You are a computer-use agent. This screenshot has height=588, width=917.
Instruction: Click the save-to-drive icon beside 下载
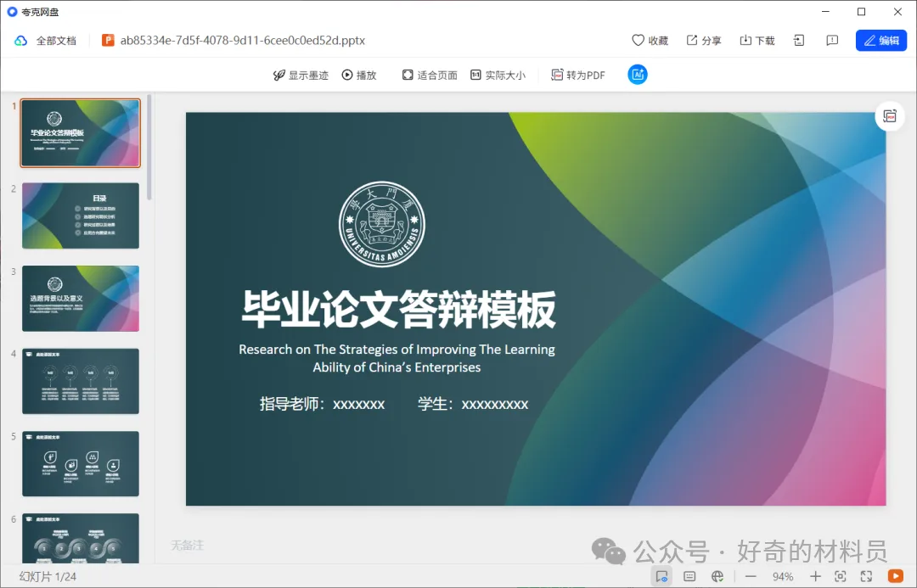point(799,41)
